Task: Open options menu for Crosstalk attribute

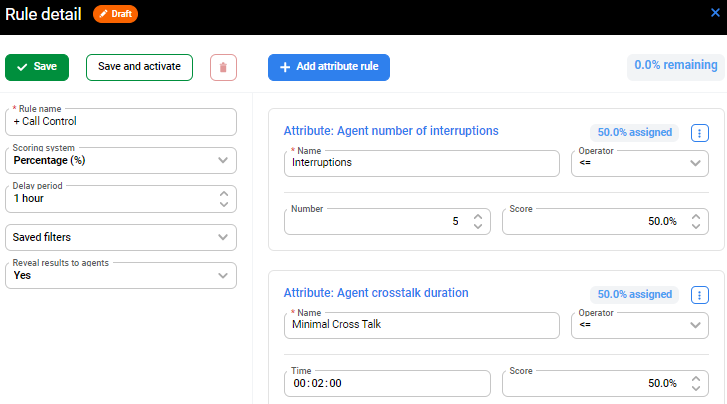Action: coord(699,294)
